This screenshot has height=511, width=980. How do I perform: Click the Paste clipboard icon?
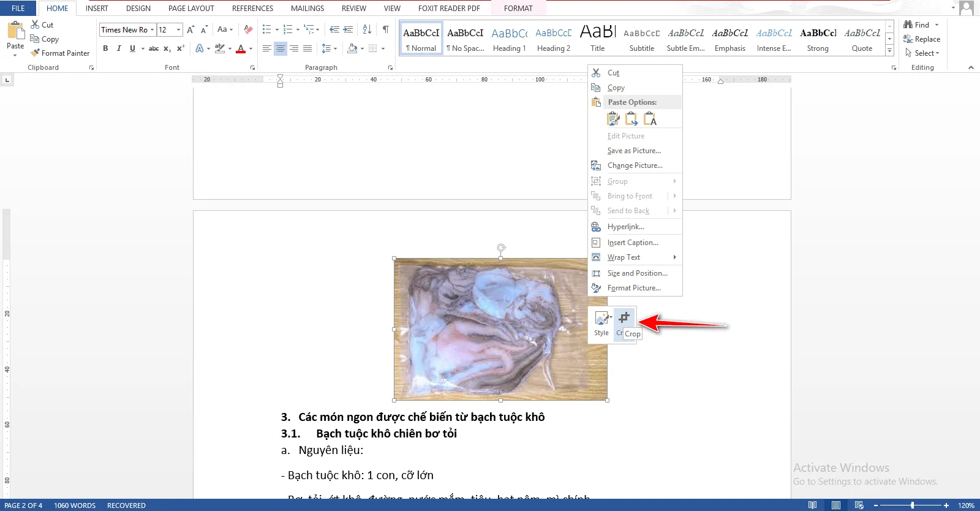tap(15, 30)
